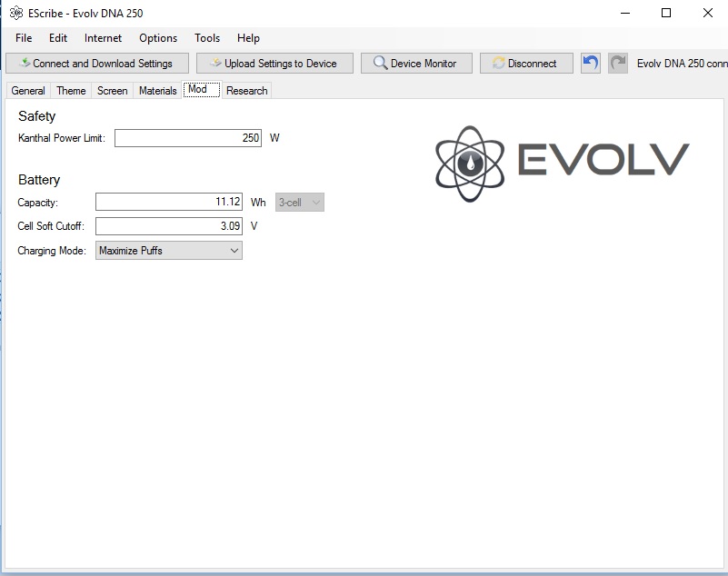Switch to the Research tab
Screen dimensions: 728x576
pyautogui.click(x=247, y=91)
